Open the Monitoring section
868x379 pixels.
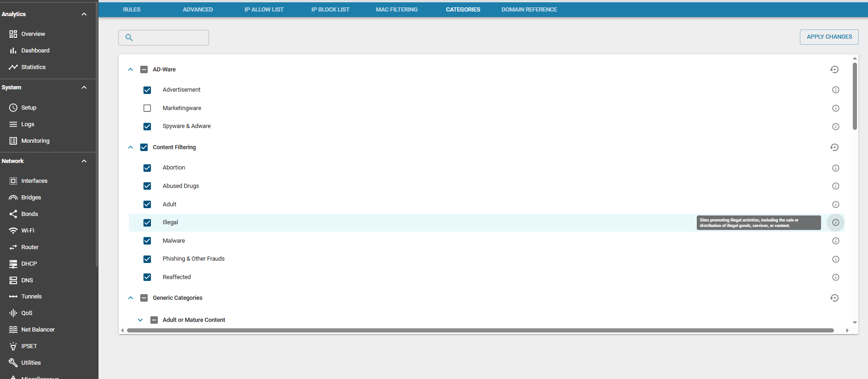point(35,141)
